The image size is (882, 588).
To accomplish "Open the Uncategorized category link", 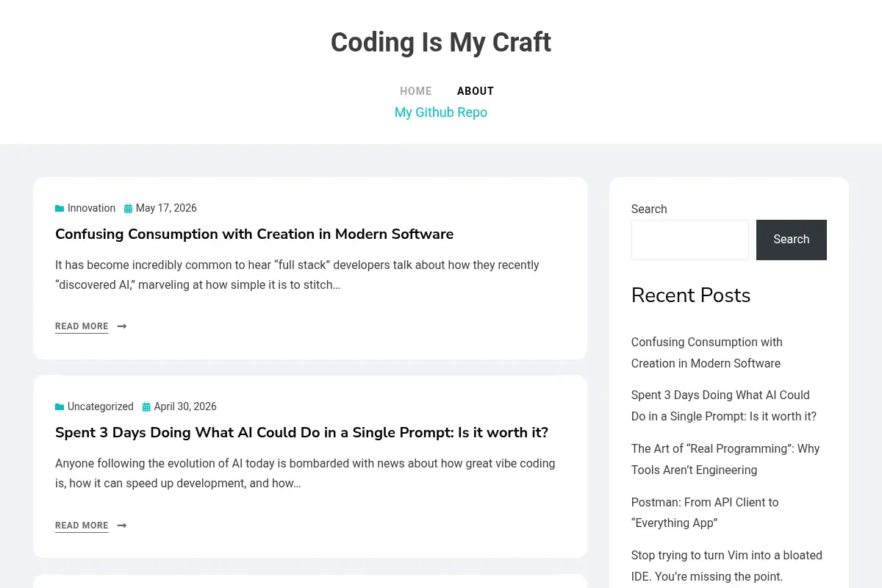I will click(101, 406).
